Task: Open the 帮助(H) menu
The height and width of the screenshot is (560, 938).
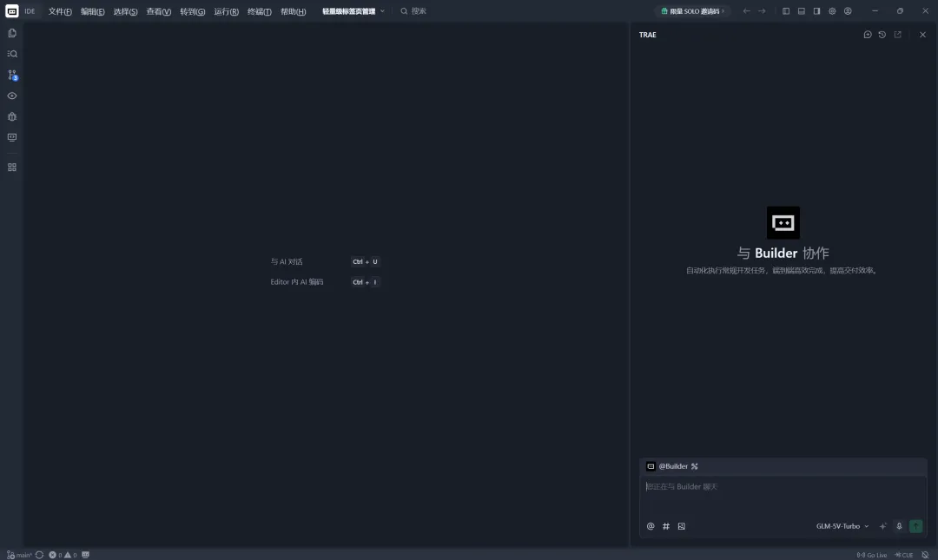Action: click(x=294, y=11)
